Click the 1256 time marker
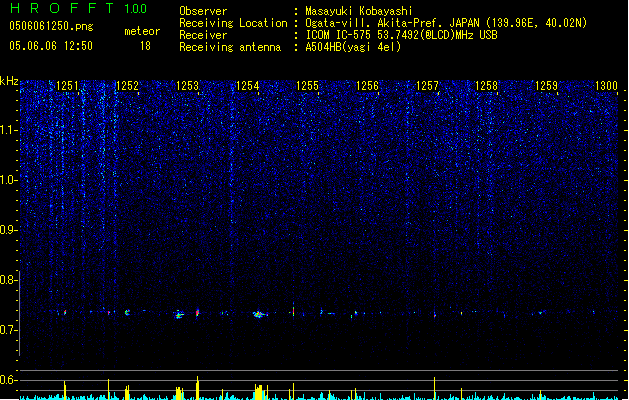Screen dimensions: 629x400 (x=367, y=86)
